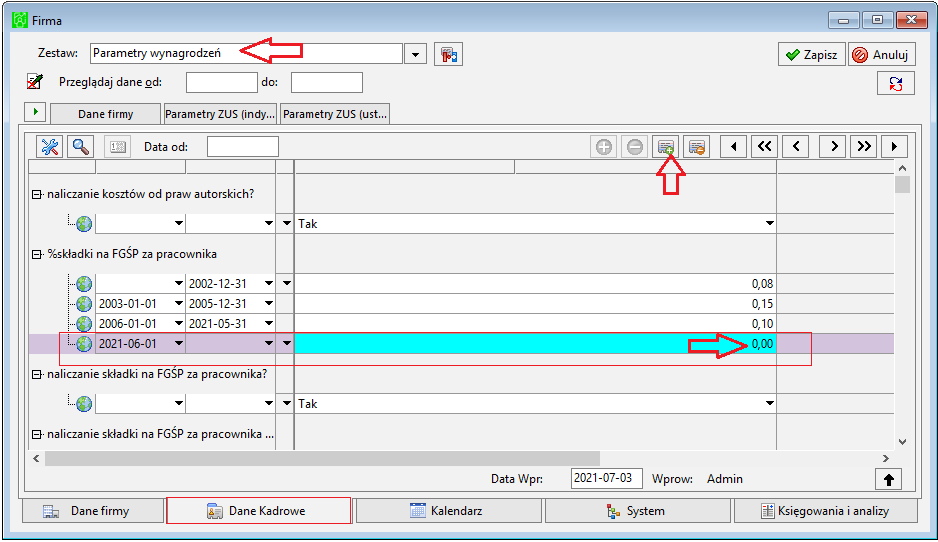
Task: Open start date dropdown for 2021-06-01 row
Action: [x=178, y=343]
